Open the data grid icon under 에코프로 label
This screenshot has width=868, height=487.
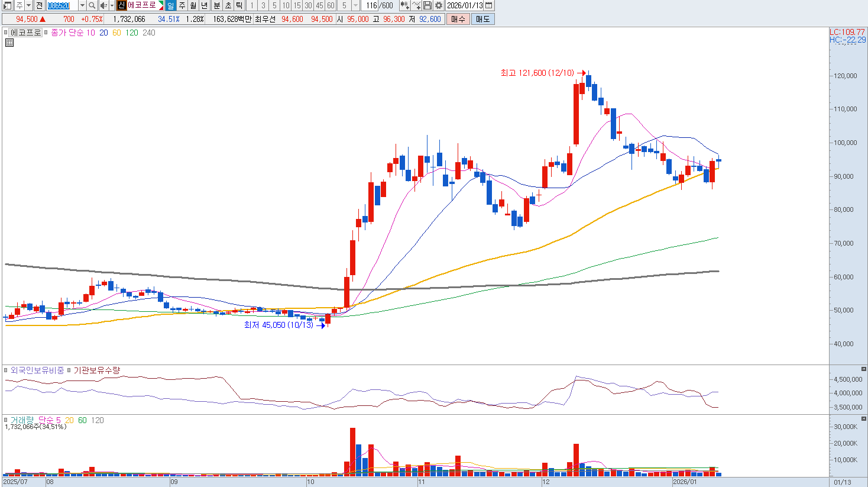point(9,43)
